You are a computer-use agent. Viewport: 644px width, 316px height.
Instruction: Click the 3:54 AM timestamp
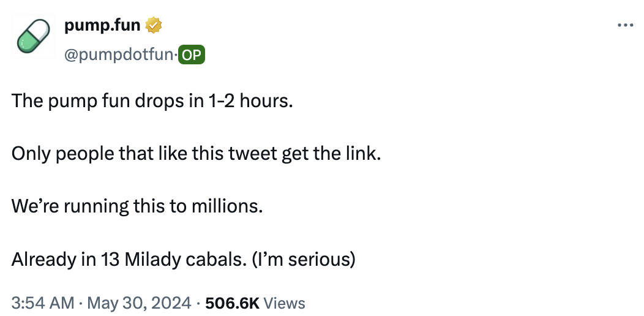point(43,303)
